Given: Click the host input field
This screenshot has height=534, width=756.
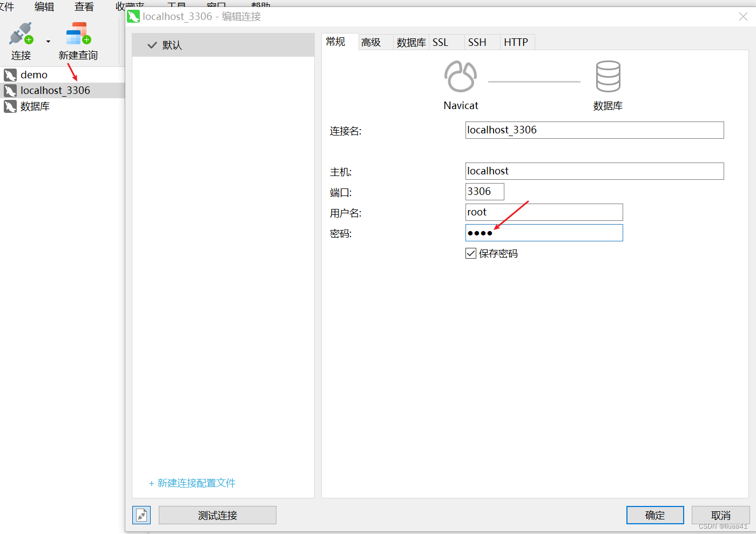Looking at the screenshot, I should click(x=595, y=171).
